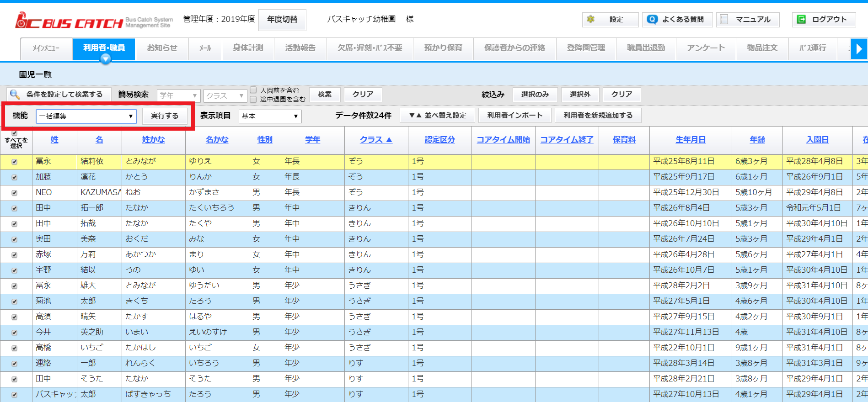The width and height of the screenshot is (868, 402).
Task: Open the バス運行 tab
Action: [813, 48]
